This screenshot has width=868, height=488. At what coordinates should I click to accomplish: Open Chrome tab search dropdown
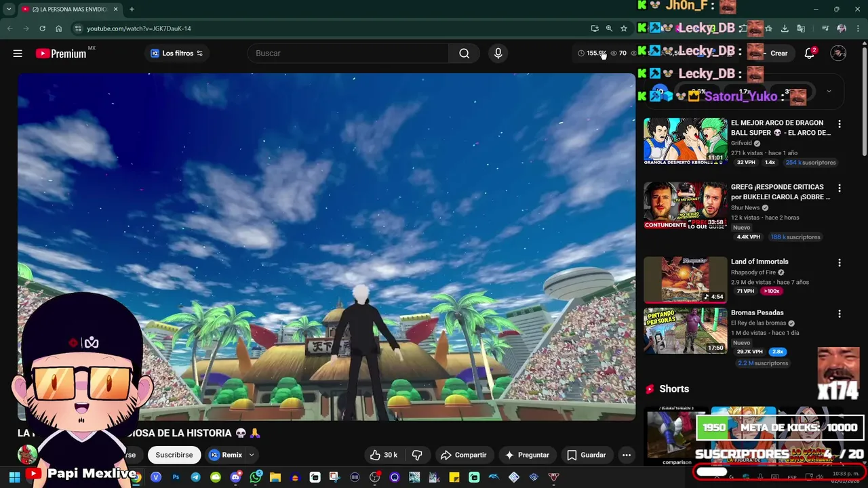coord(9,9)
